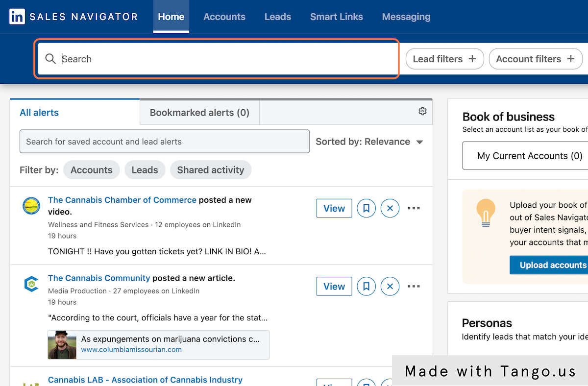Toggle the Accounts filter chip
This screenshot has width=588, height=386.
pos(92,170)
